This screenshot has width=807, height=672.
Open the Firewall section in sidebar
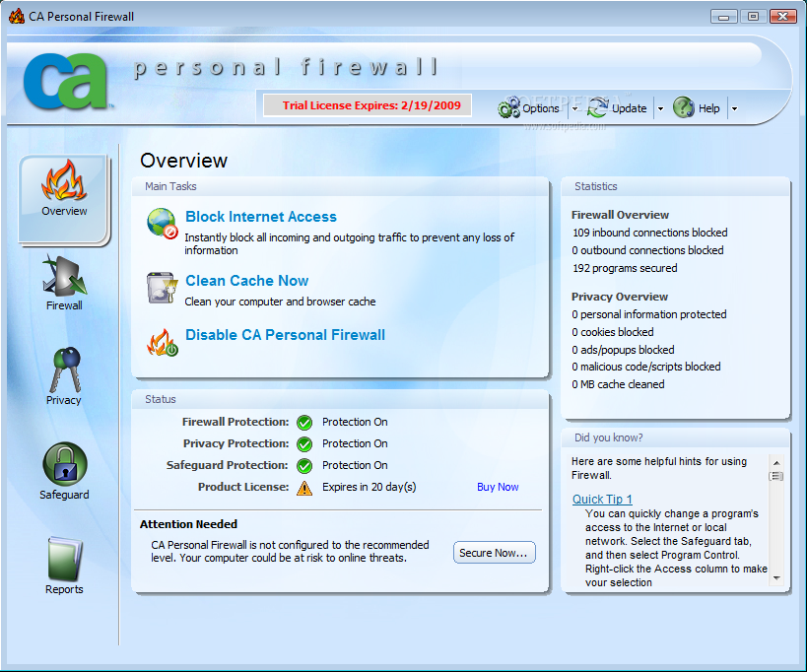click(x=64, y=283)
